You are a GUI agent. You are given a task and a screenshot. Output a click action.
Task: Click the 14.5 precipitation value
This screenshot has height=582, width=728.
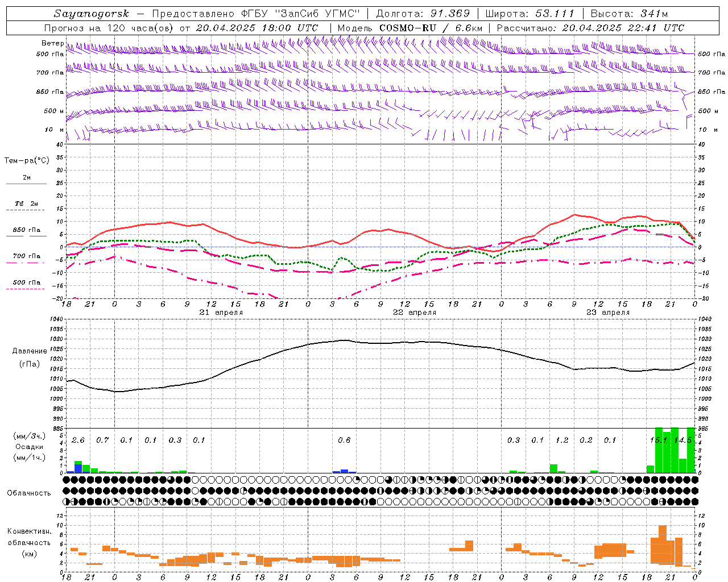tap(682, 440)
